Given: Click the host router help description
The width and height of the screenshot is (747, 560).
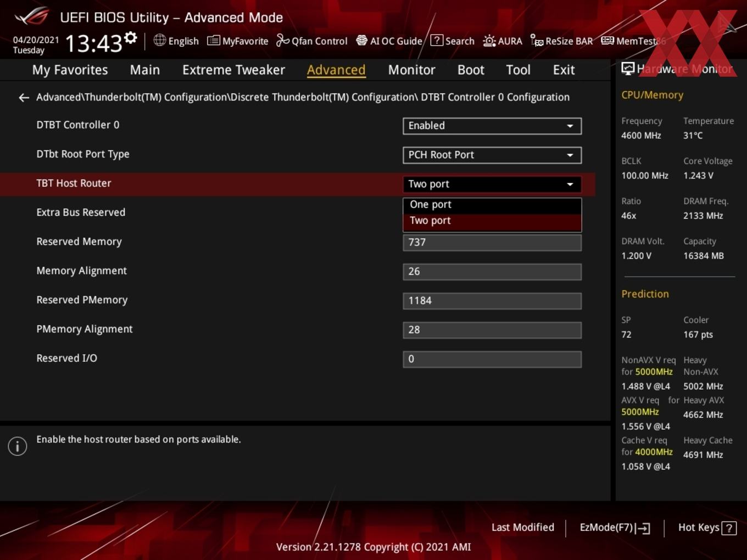Looking at the screenshot, I should click(138, 439).
